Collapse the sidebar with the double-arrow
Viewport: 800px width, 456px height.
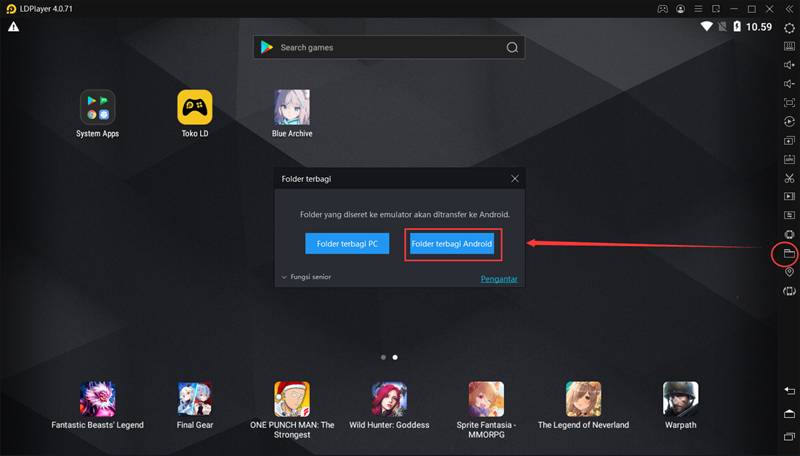coord(789,9)
